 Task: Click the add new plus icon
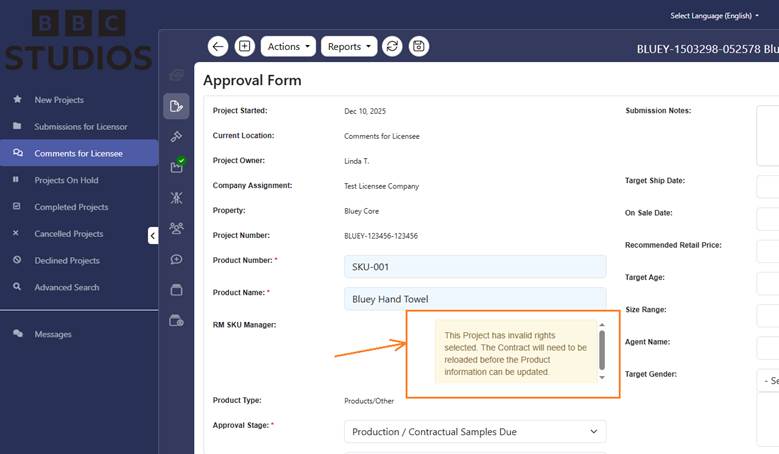[244, 46]
